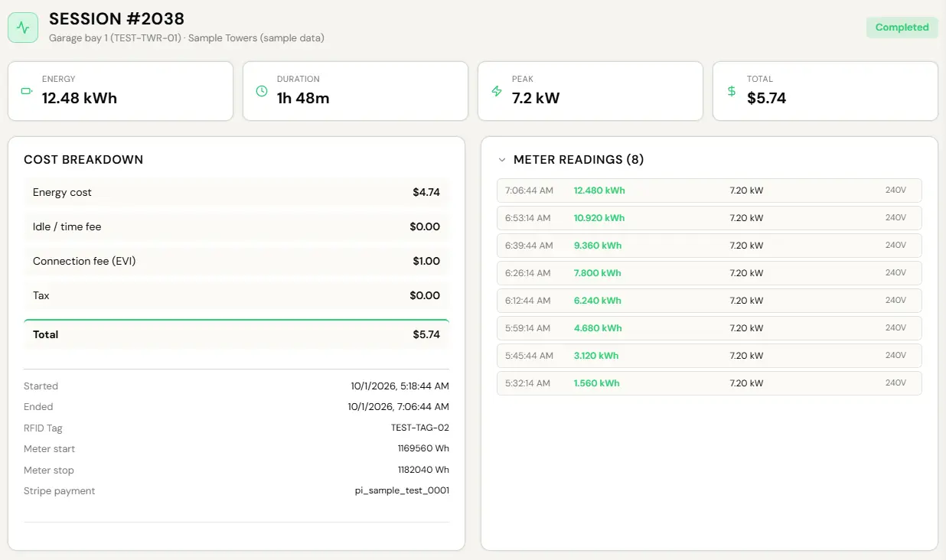Viewport: 946px width, 560px height.
Task: Click the 12.48 kWh energy value
Action: point(80,98)
